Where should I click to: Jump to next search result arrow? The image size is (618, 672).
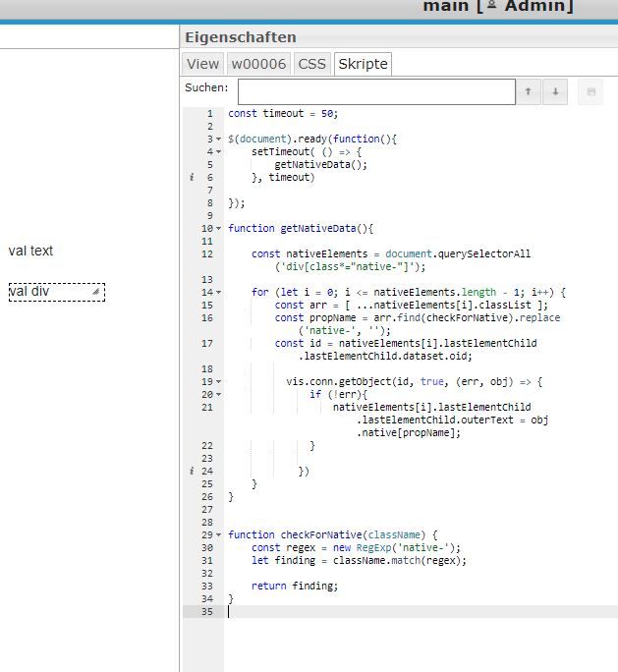555,91
